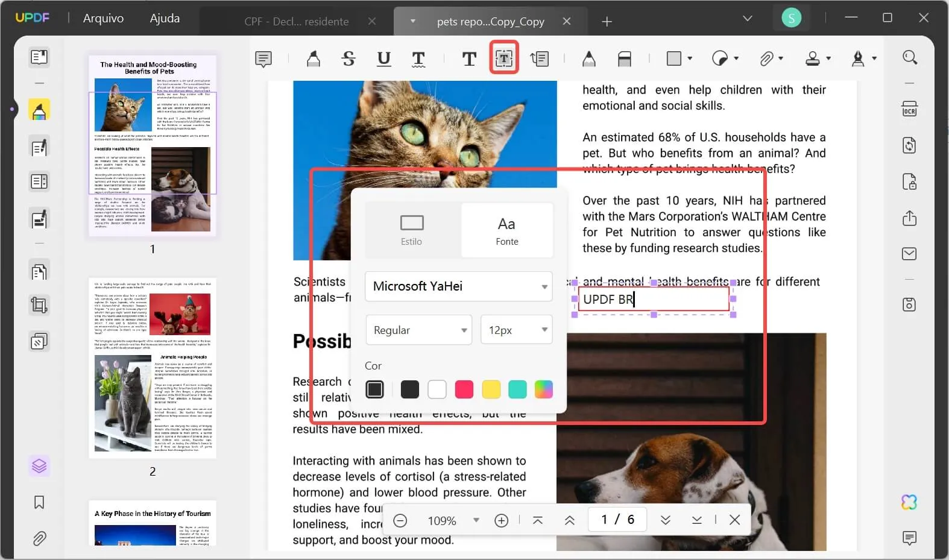
Task: Open page 2 thumbnail
Action: point(153,368)
